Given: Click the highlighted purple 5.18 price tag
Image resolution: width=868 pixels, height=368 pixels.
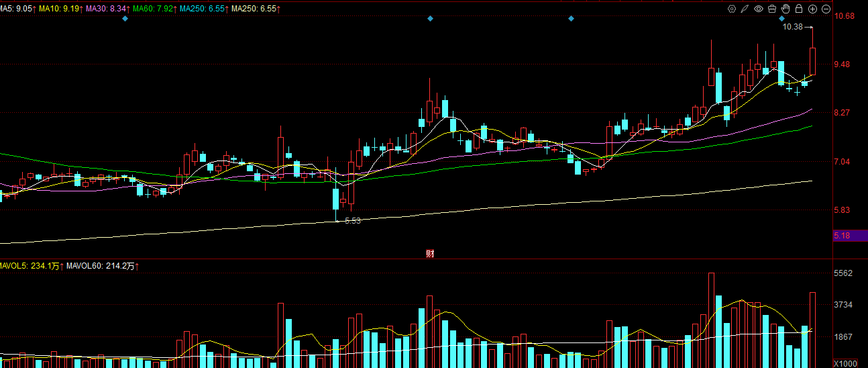Looking at the screenshot, I should tap(850, 236).
